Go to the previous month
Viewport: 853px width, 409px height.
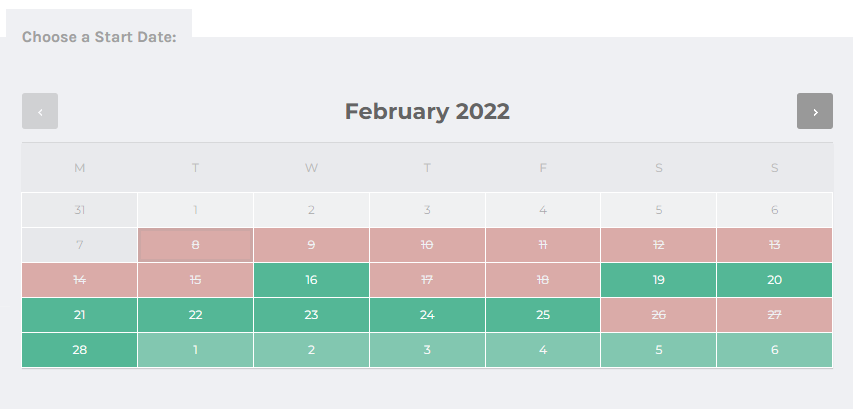click(40, 111)
